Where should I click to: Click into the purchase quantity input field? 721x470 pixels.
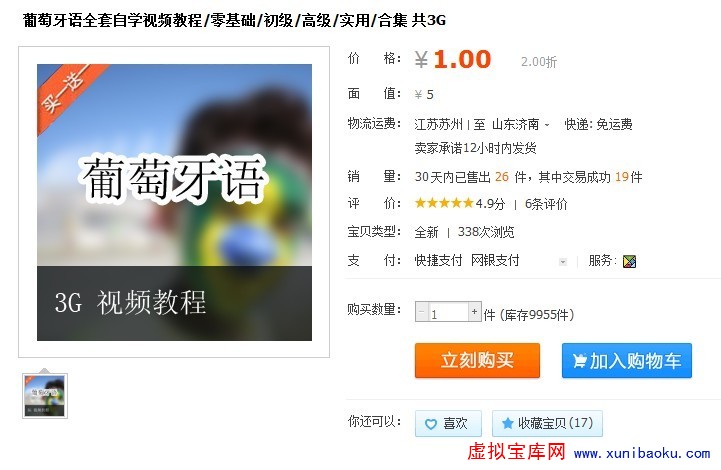tap(448, 312)
